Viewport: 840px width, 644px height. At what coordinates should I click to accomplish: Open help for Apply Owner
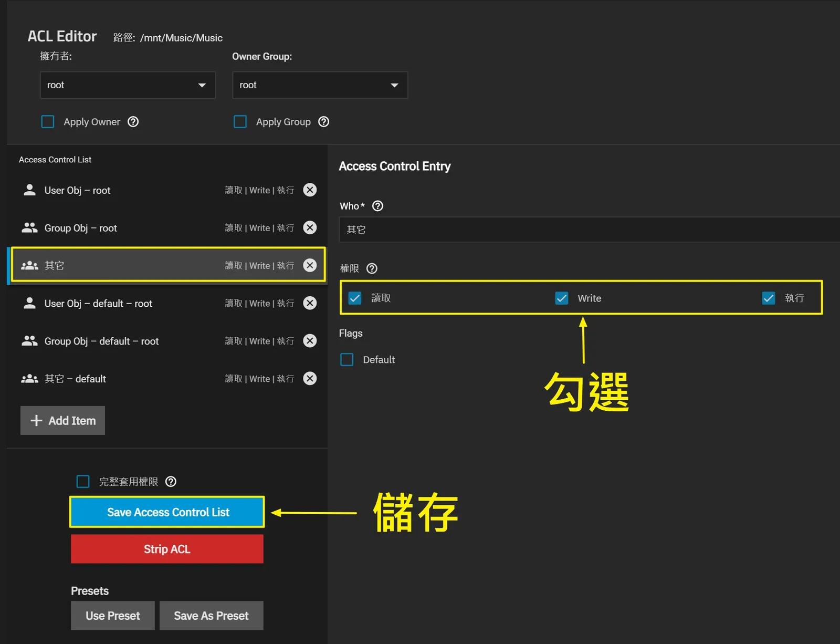click(x=133, y=122)
